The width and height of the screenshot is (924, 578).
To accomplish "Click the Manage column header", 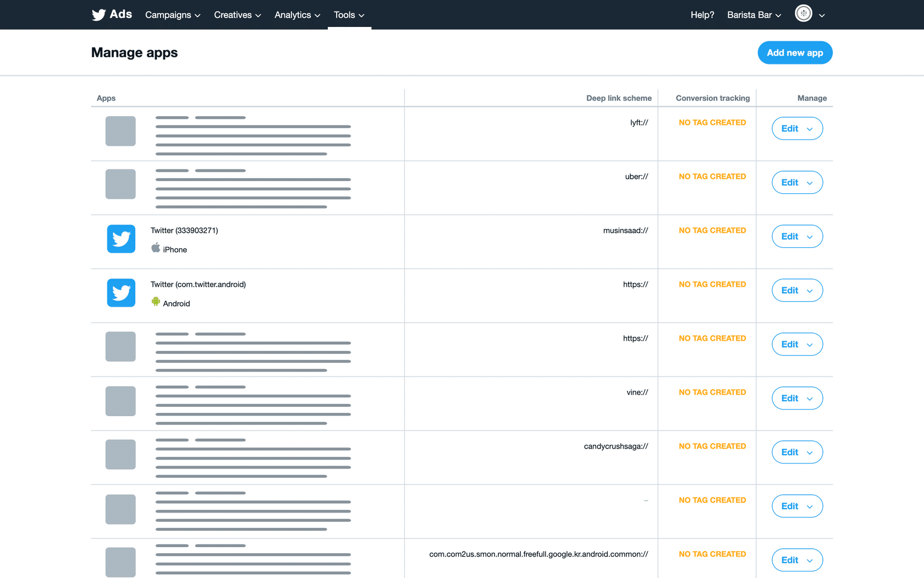I will click(x=812, y=98).
